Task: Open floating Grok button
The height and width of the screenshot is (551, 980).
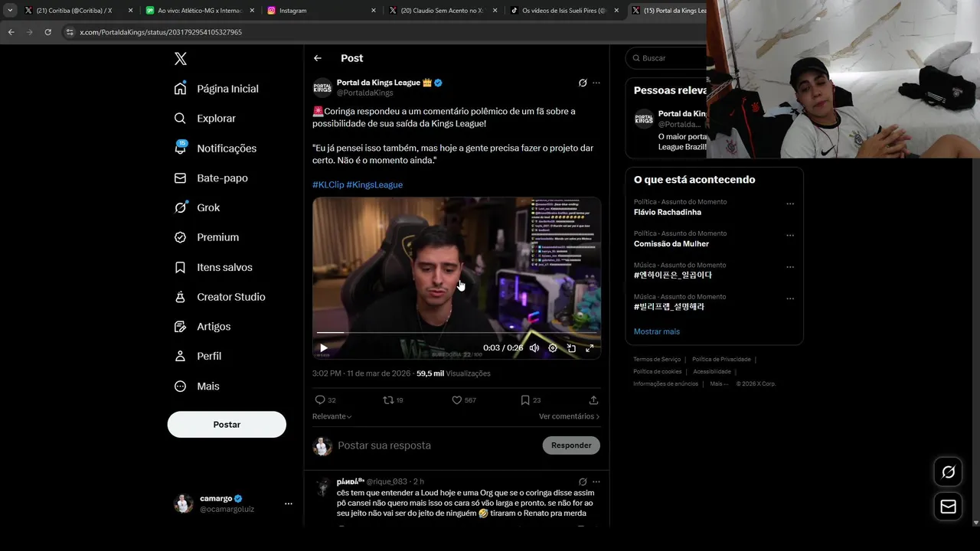Action: (x=949, y=472)
